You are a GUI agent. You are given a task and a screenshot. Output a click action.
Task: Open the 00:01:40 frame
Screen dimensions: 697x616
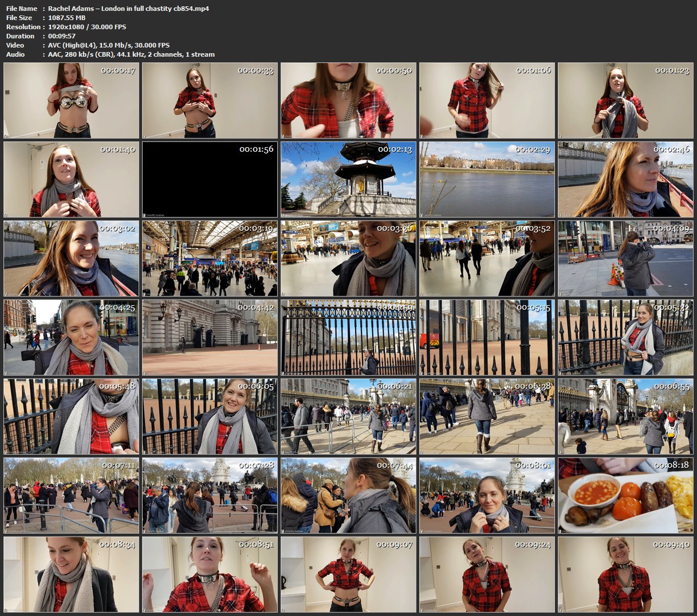pos(72,180)
